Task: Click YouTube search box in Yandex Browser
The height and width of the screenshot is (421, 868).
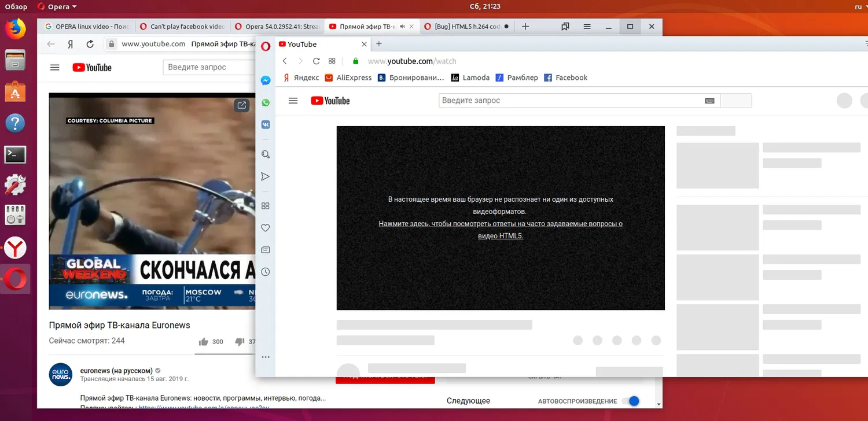Action: [x=209, y=67]
